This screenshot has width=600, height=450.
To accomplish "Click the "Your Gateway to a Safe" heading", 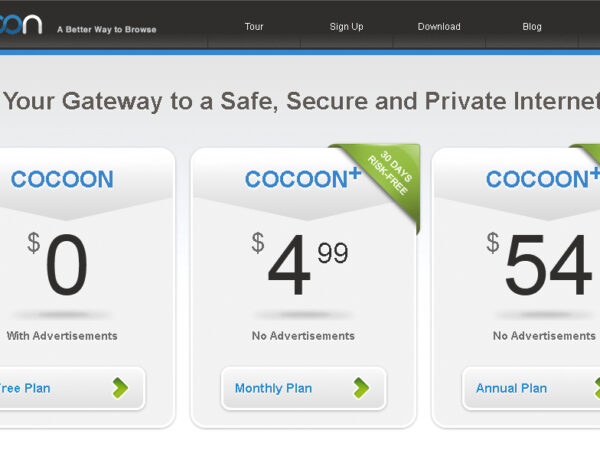I will click(x=300, y=101).
